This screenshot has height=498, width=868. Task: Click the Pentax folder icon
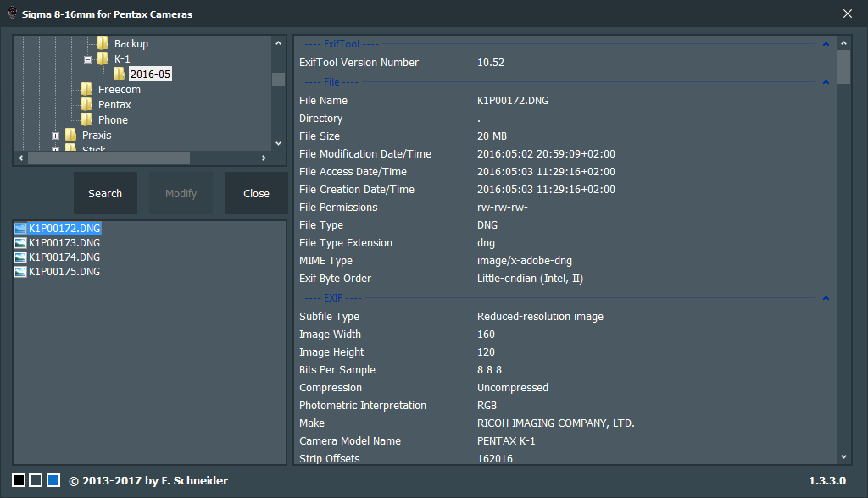pos(87,104)
